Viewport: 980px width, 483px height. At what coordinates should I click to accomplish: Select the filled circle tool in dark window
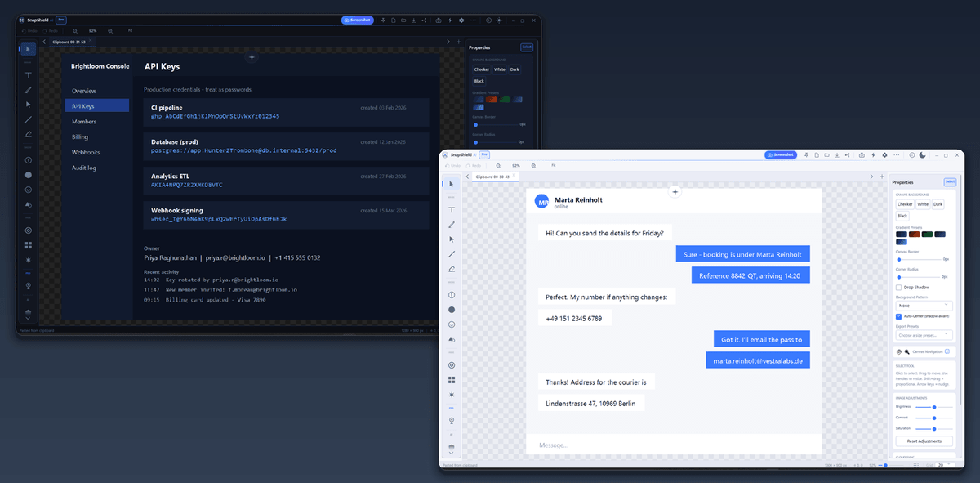pyautogui.click(x=29, y=175)
